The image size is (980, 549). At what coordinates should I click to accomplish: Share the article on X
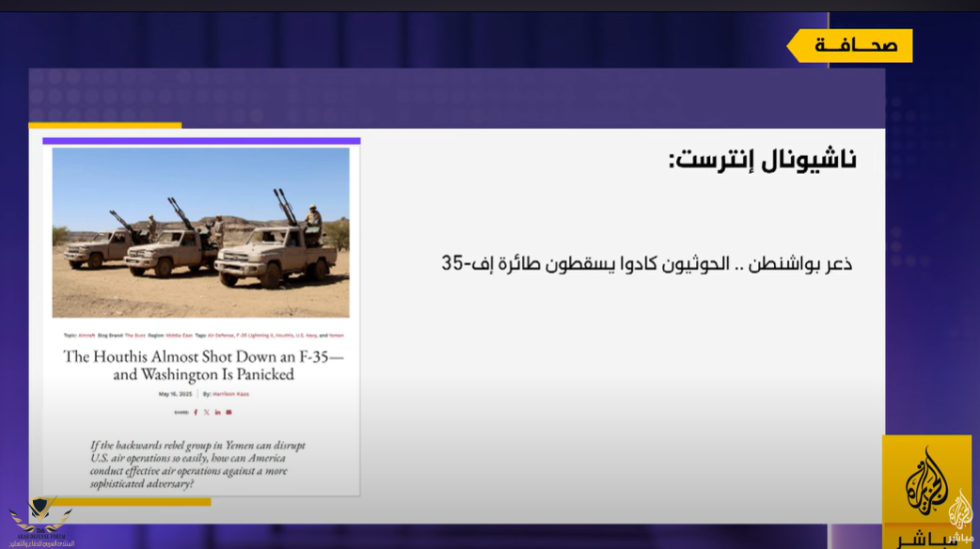click(x=206, y=412)
